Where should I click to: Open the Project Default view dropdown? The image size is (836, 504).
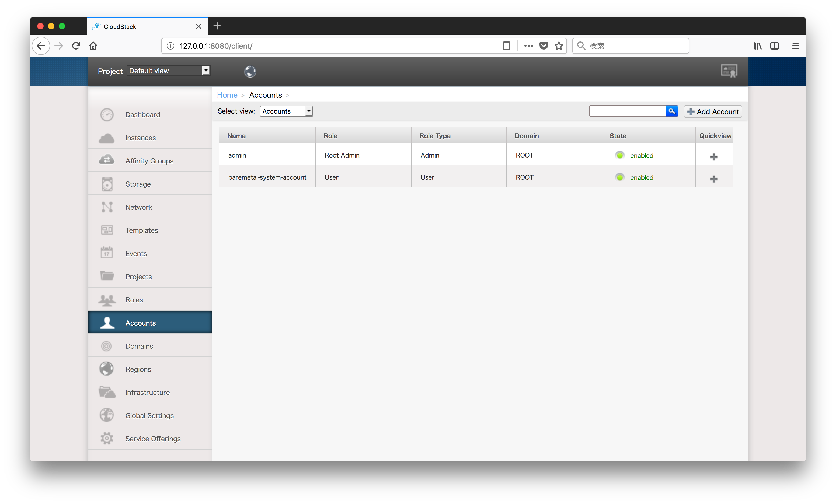click(x=168, y=71)
